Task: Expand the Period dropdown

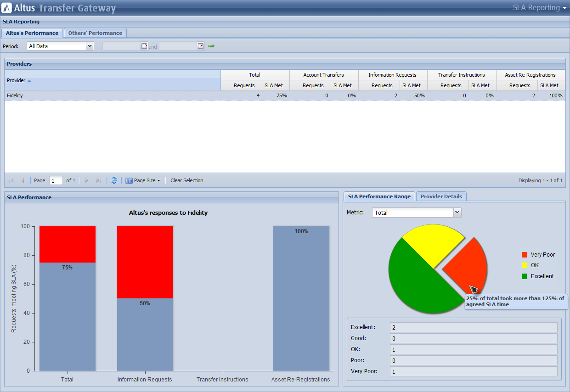Action: coord(90,46)
